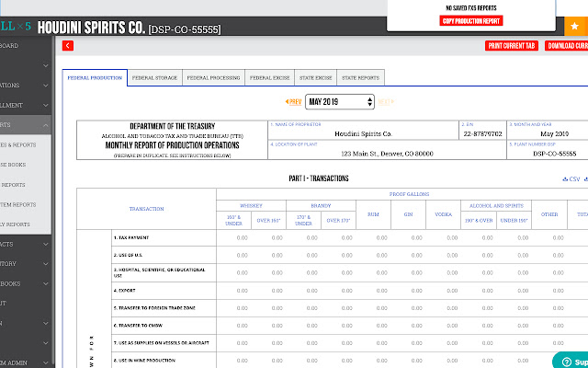Viewport: 588px width, 368px height.
Task: Expand the 'BOOKS' sidebar section chevron
Action: click(46, 284)
